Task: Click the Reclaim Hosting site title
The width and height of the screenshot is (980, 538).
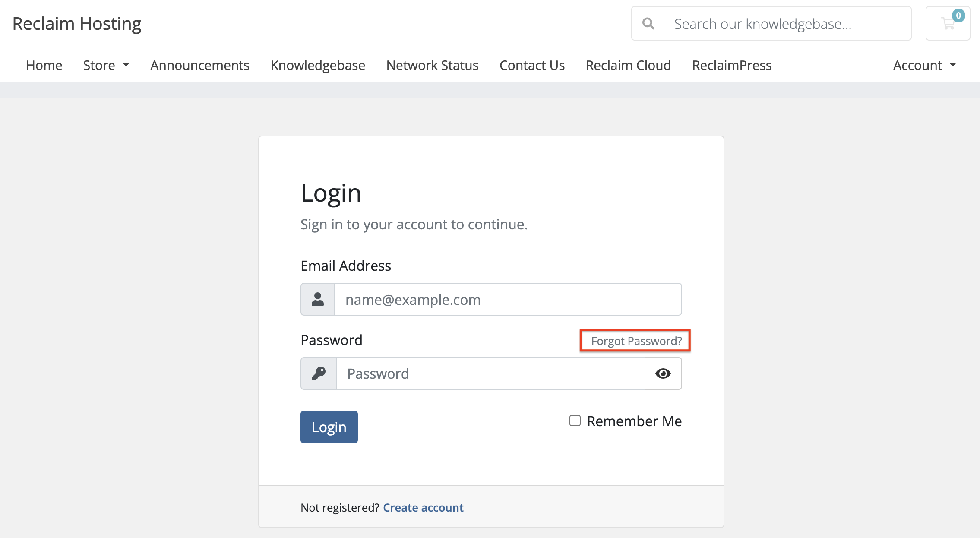Action: coord(77,24)
